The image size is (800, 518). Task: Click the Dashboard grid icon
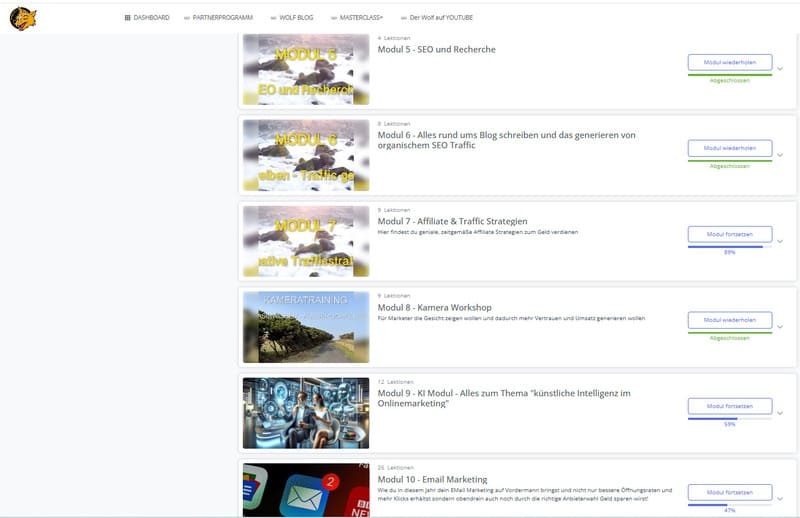128,17
